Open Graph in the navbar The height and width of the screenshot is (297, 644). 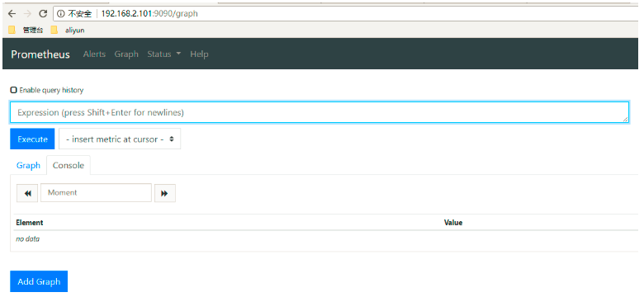tap(126, 54)
